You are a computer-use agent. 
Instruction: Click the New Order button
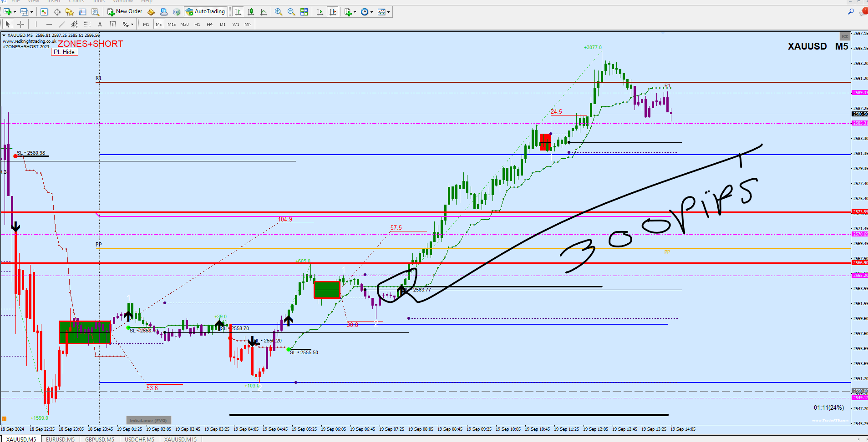125,12
